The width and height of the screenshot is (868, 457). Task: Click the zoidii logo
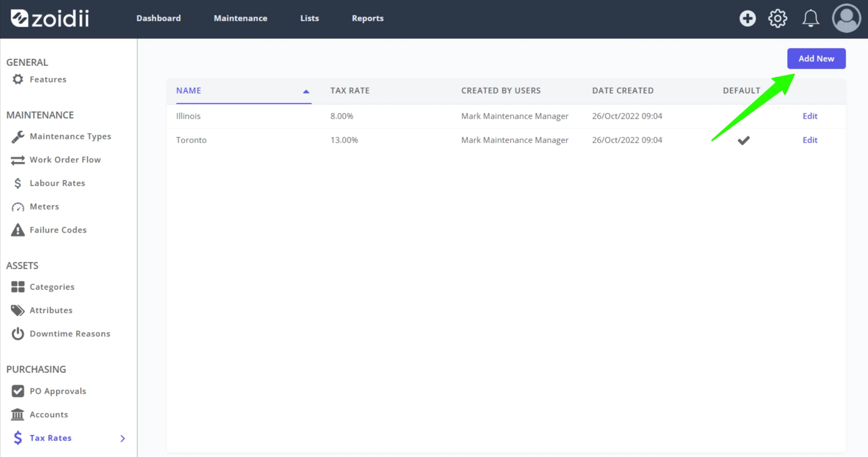tap(50, 18)
